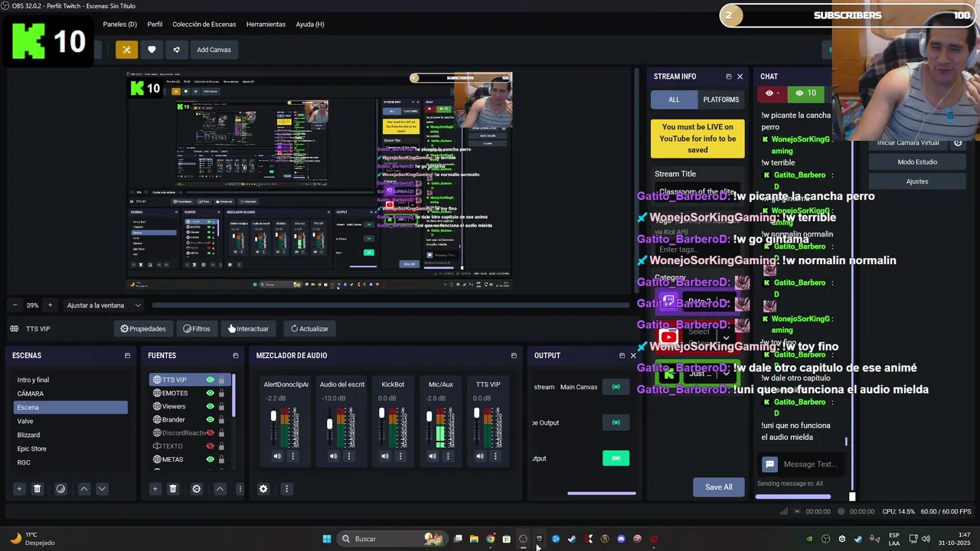This screenshot has width=980, height=551.
Task: Click the Windows Start button
Action: (x=327, y=539)
